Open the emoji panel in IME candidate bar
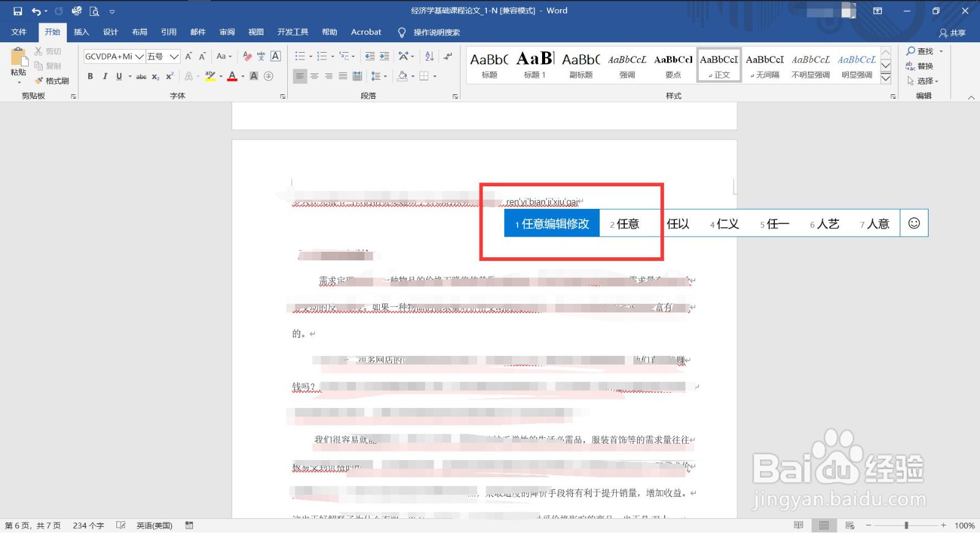This screenshot has width=980, height=533. 914,224
